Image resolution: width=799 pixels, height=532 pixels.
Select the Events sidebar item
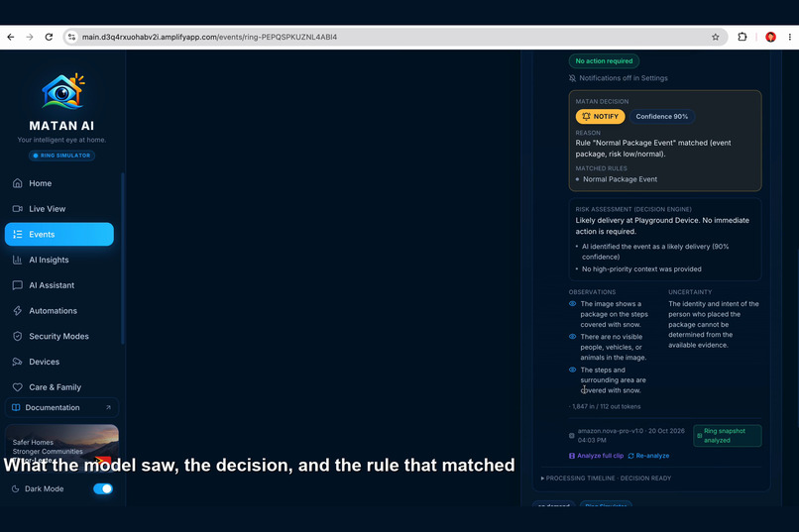[59, 234]
